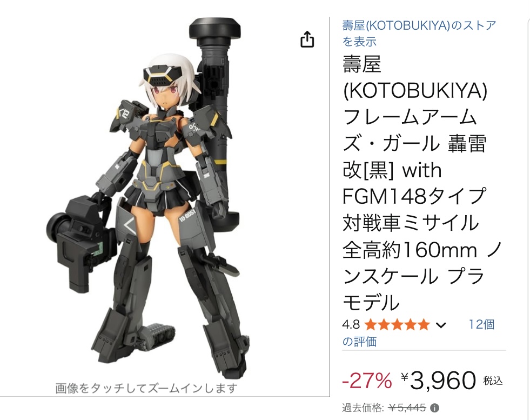
Task: Click the 過去価格 label
Action: coord(363,408)
